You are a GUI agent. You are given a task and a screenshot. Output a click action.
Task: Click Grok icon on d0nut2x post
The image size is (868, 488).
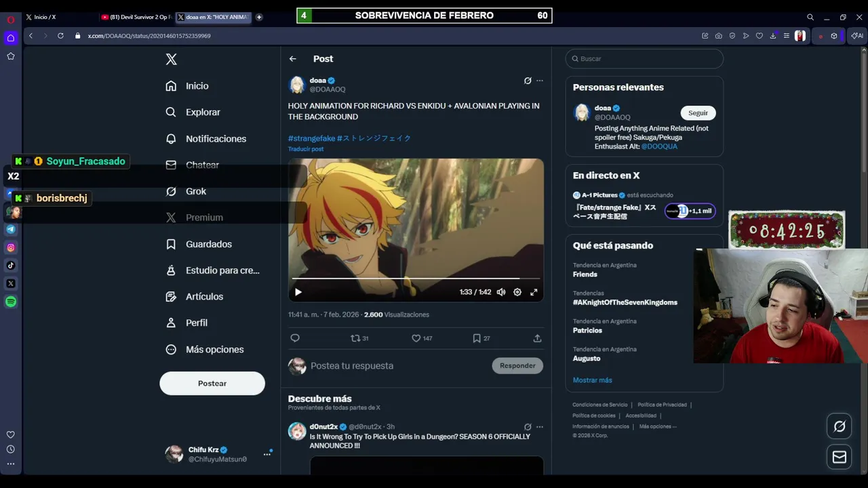[528, 427]
